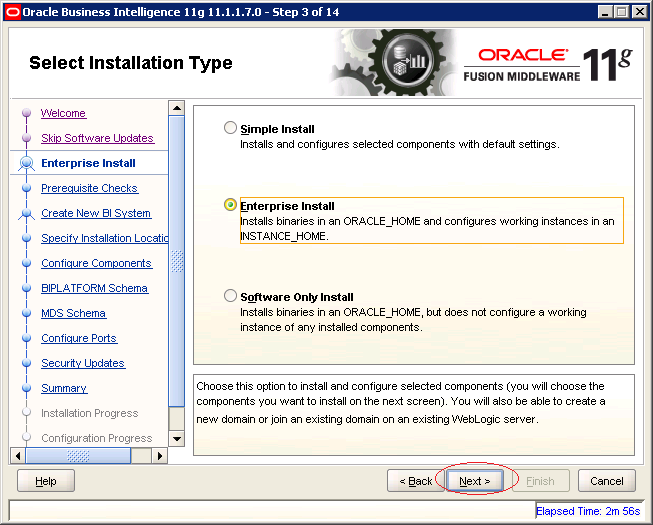Cancel the installation
653x525 pixels.
coord(607,481)
